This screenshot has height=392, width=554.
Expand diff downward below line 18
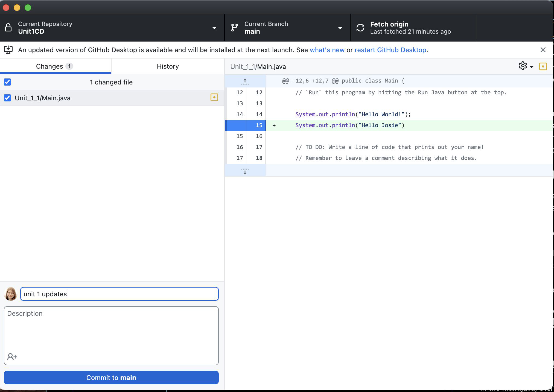[x=245, y=171]
